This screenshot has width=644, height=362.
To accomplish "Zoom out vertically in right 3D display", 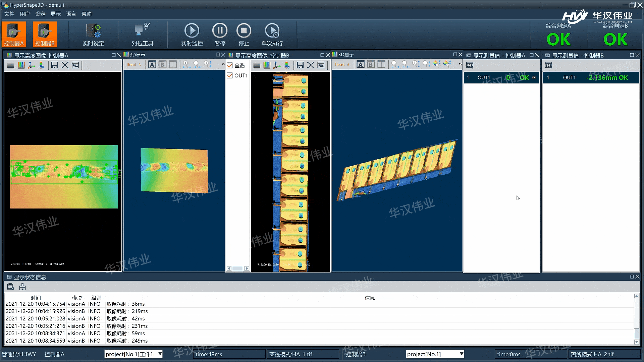I will click(x=426, y=64).
